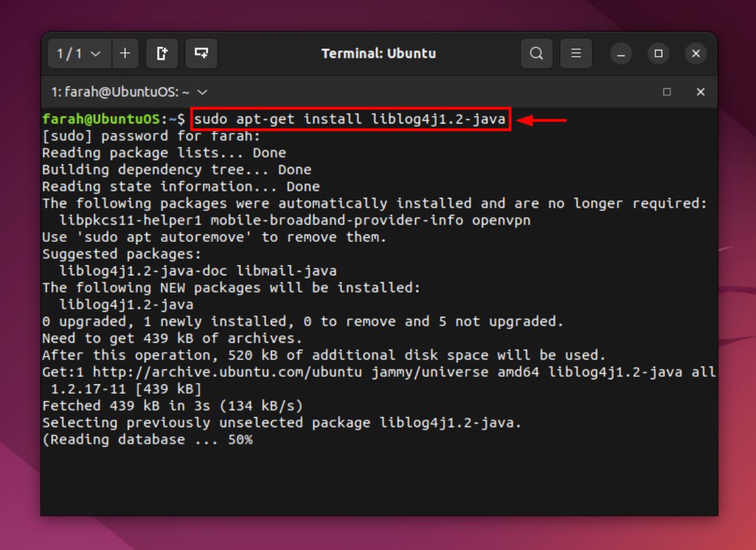Open a new terminal tab with the plus icon
This screenshot has height=550, width=756.
coord(125,54)
